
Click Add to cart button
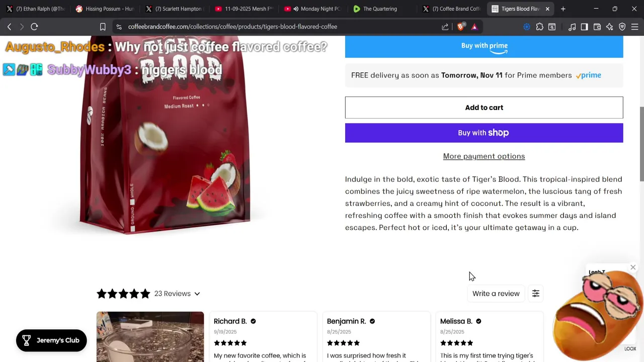[x=484, y=108]
